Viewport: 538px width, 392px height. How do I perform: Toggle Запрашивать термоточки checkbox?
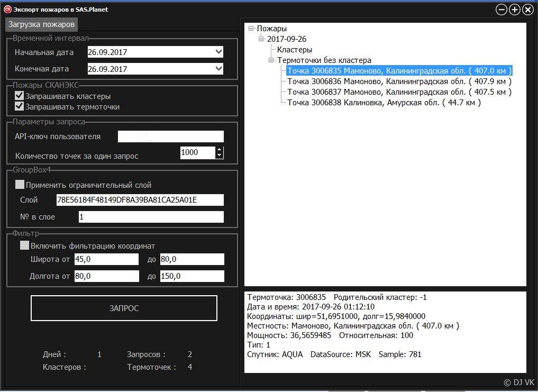[20, 106]
